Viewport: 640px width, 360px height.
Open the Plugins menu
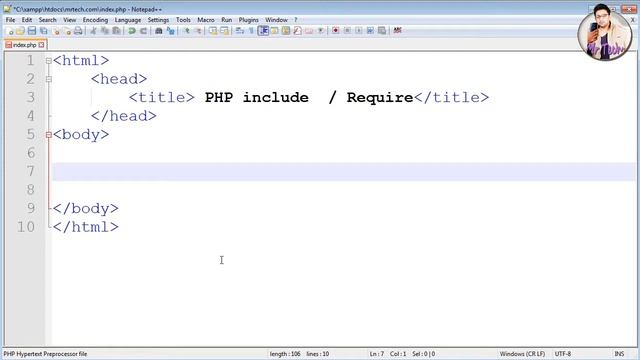249,20
